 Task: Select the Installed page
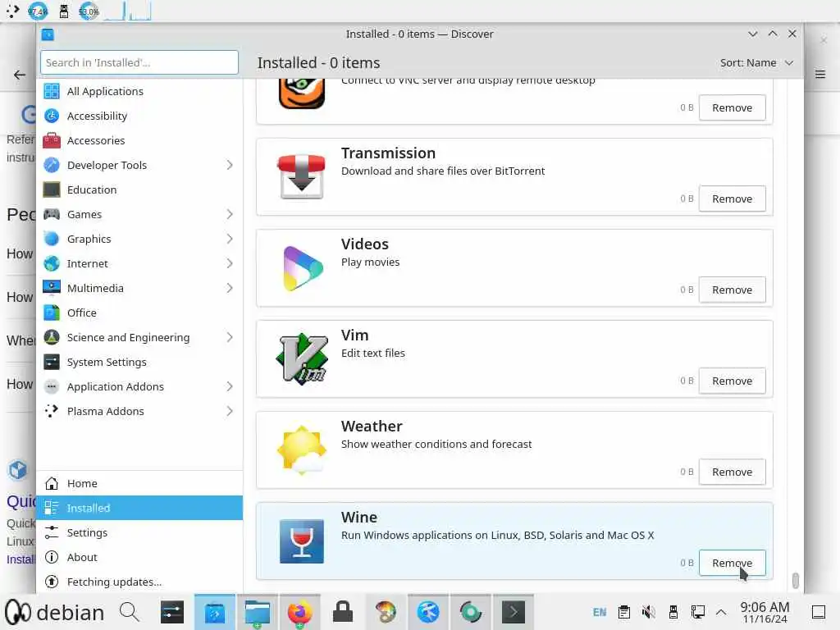139,508
